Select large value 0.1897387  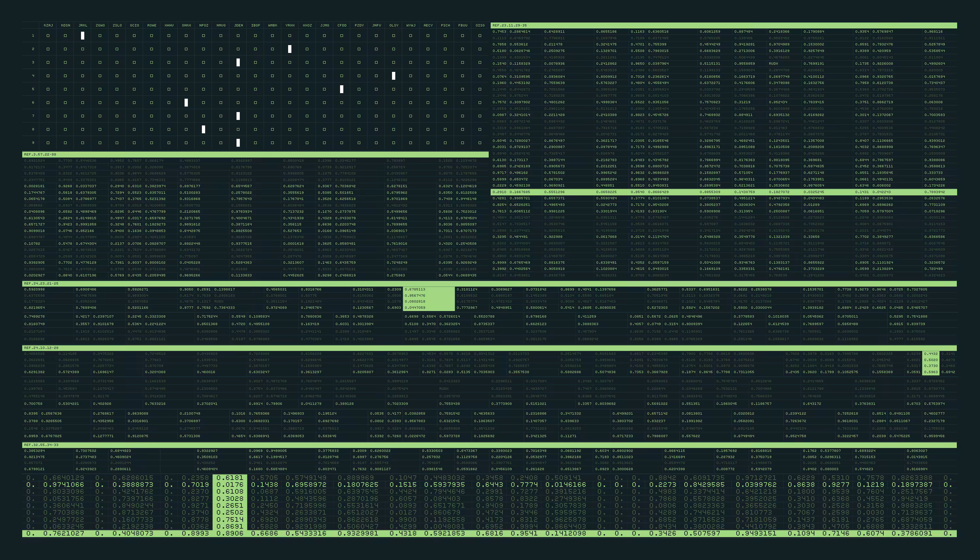tap(912, 485)
